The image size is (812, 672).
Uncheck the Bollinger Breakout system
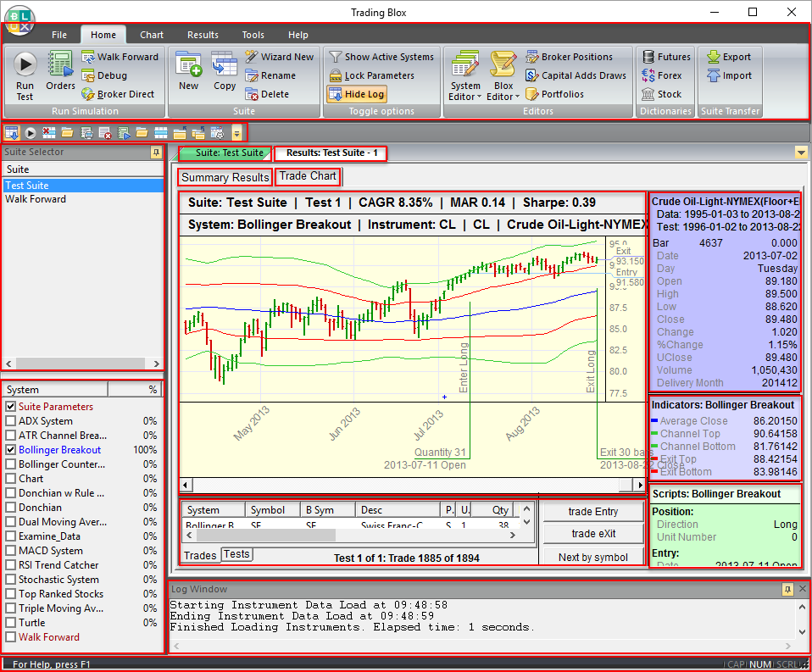pos(10,449)
